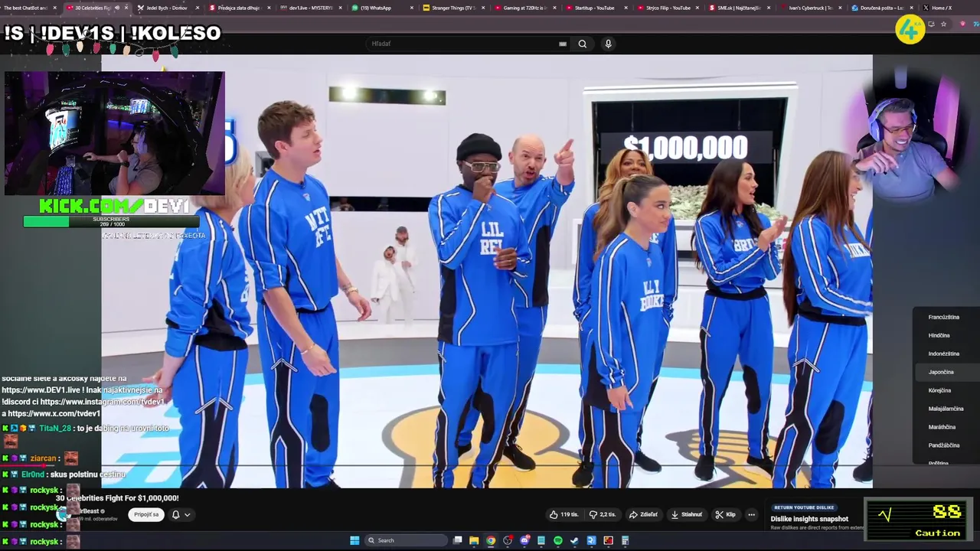Switch to the Doručená pošta mail tab

(881, 8)
